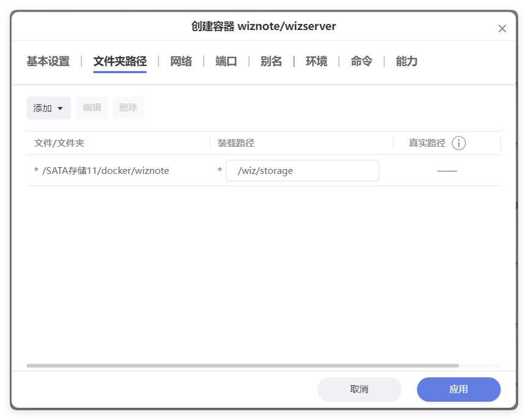Click the 取消 button
Screen dimensions: 528x420
click(x=359, y=389)
